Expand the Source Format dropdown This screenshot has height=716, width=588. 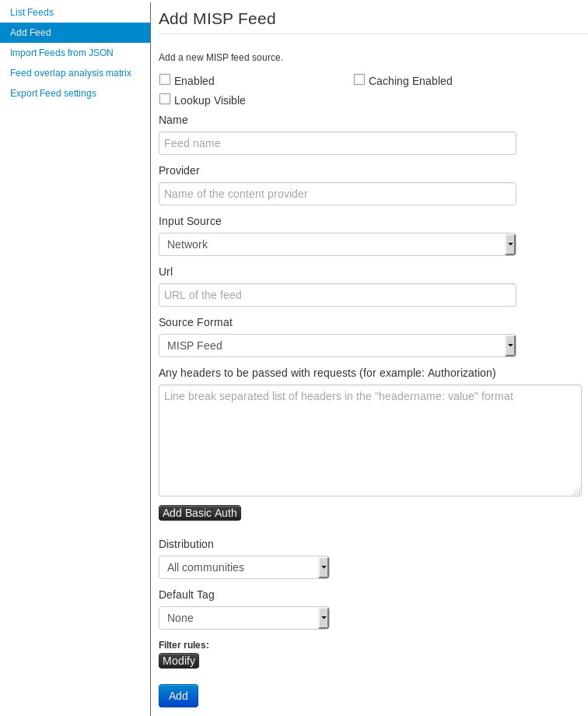337,346
